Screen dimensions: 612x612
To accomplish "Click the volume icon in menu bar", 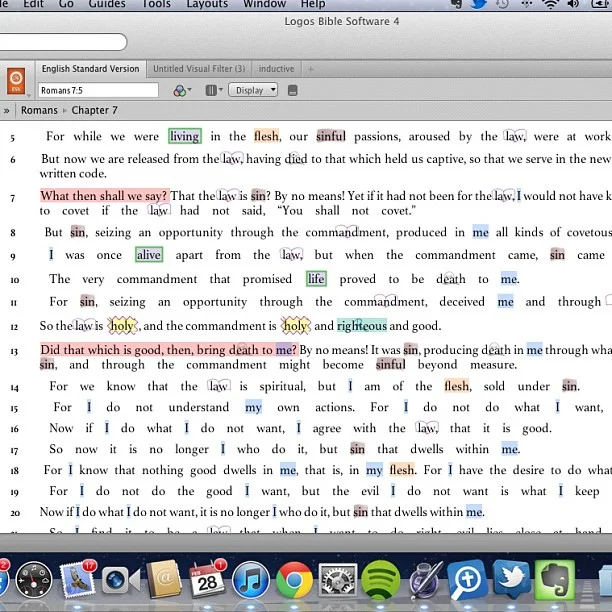I will (x=573, y=4).
